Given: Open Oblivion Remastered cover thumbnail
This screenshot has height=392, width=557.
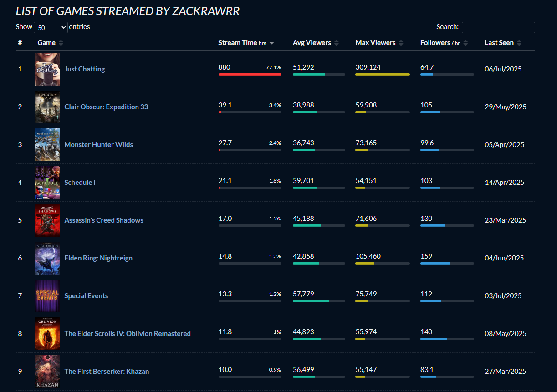Looking at the screenshot, I should pos(47,334).
